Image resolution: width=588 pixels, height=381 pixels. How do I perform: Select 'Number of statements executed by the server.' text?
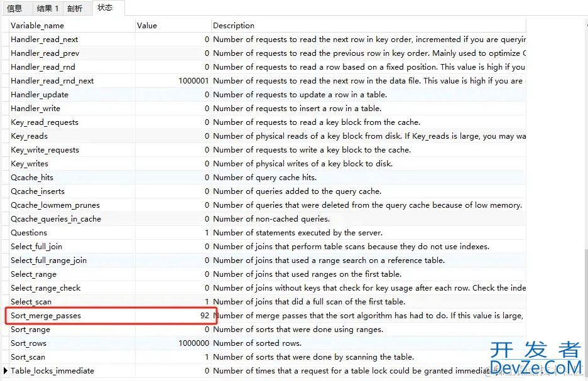pyautogui.click(x=298, y=233)
